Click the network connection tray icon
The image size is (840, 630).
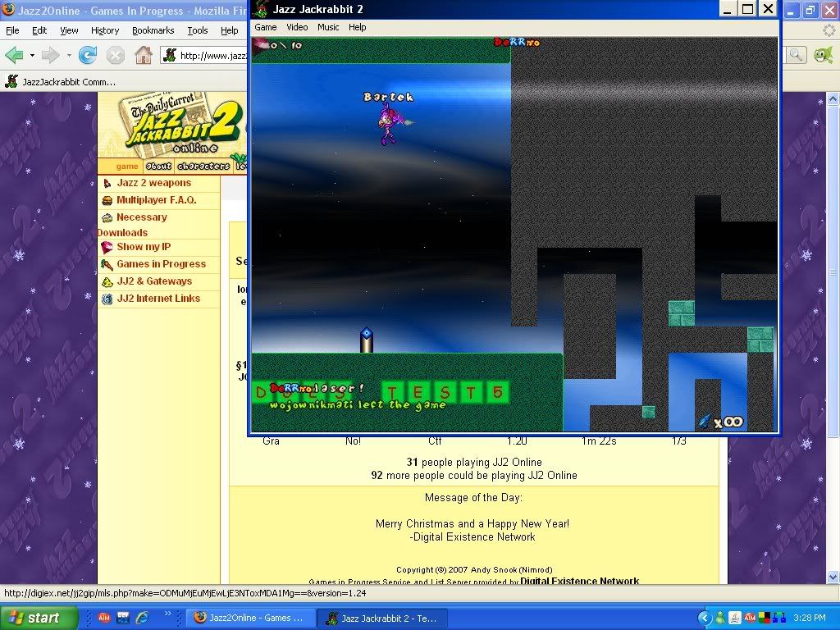(781, 618)
